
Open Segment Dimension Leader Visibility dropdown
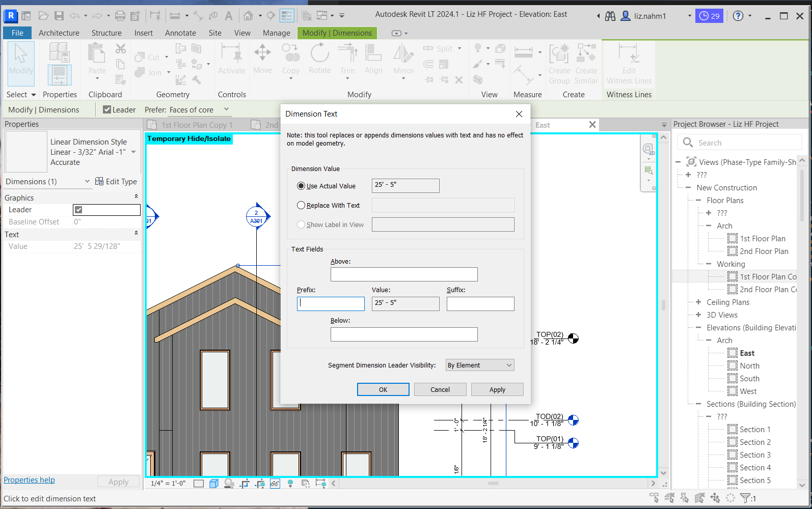(x=479, y=365)
